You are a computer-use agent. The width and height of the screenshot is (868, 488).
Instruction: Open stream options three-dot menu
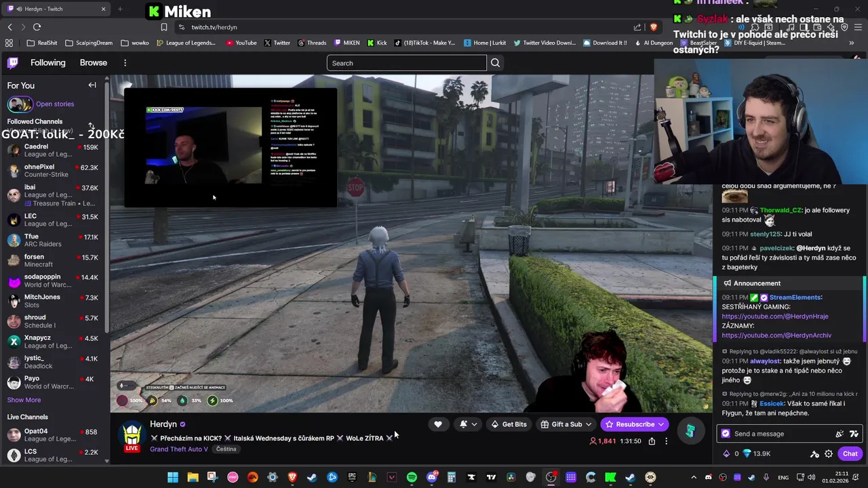pos(666,441)
